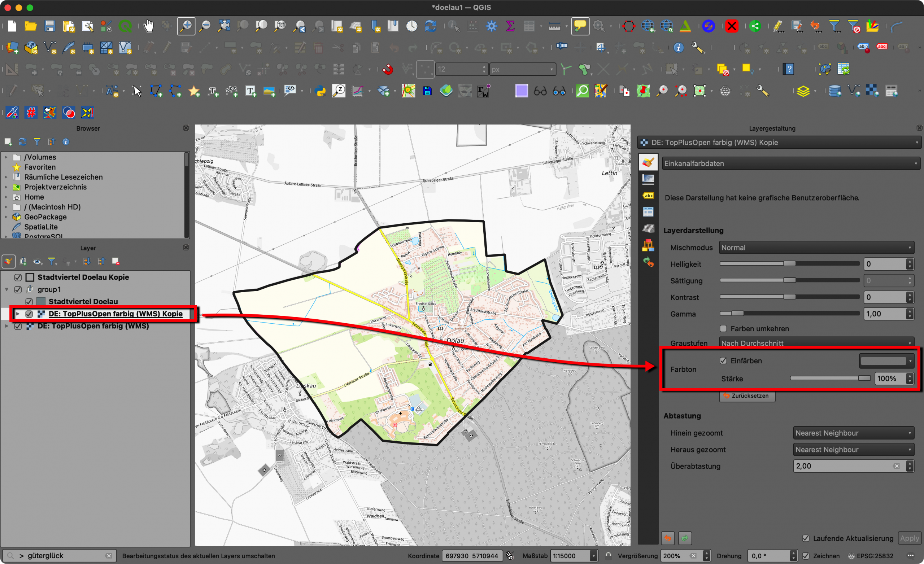
Task: Click the undo style button at panel bottom
Action: [x=667, y=538]
